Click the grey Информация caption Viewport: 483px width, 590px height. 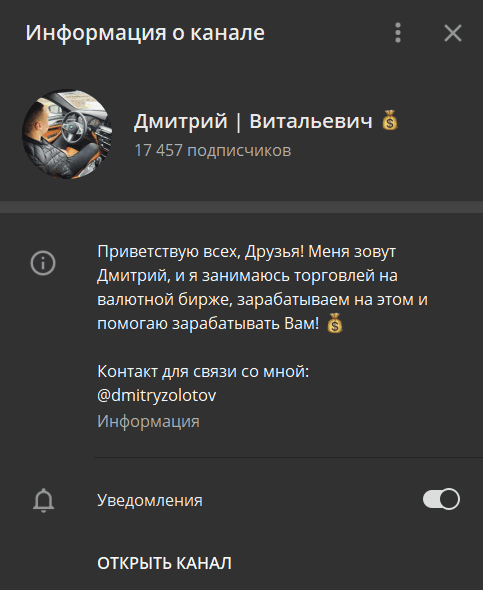point(148,421)
